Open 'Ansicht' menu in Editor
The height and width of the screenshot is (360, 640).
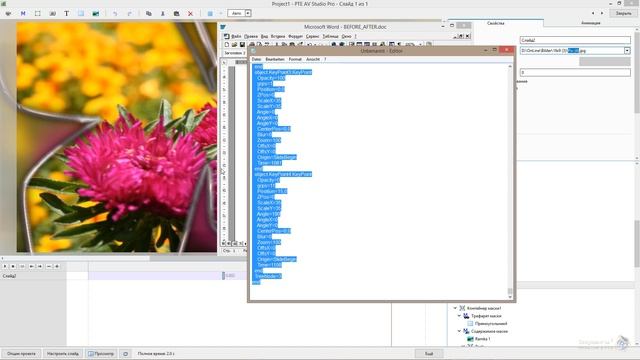pyautogui.click(x=313, y=59)
